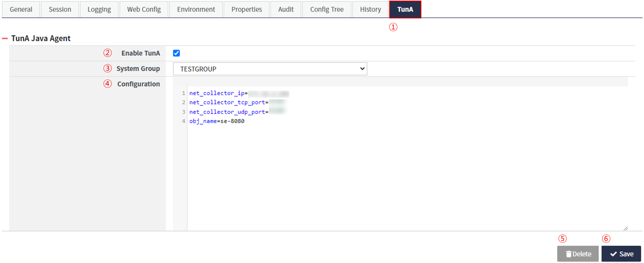The width and height of the screenshot is (644, 263).
Task: Switch to the Audit tab
Action: [286, 10]
